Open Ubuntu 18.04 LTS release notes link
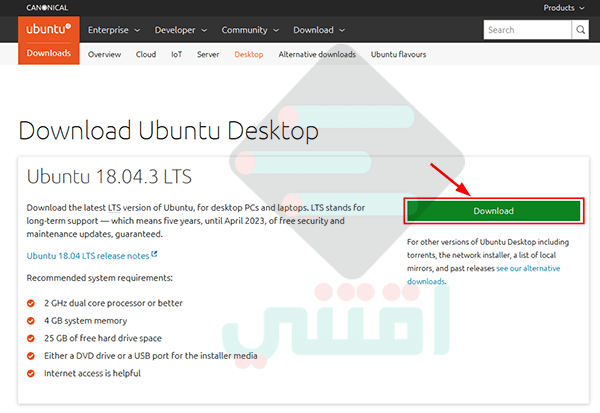The height and width of the screenshot is (413, 600). pos(88,256)
